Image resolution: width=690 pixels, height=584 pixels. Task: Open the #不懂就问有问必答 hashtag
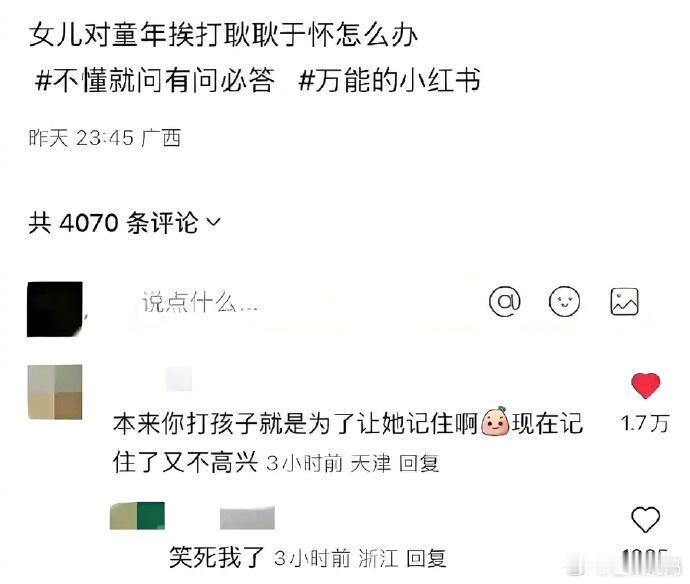click(x=155, y=81)
